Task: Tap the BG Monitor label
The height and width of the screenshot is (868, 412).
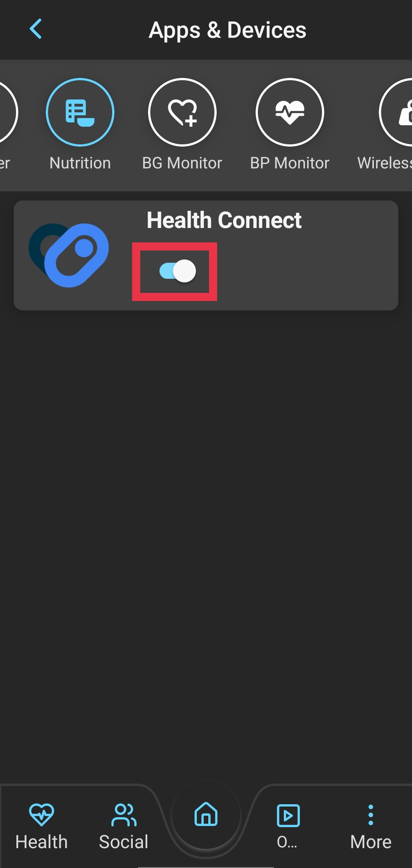Action: tap(182, 163)
